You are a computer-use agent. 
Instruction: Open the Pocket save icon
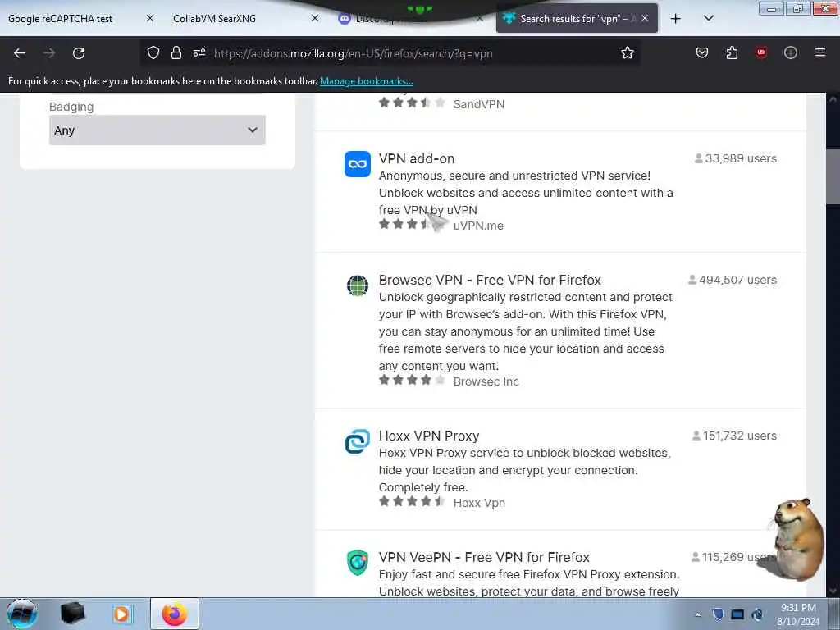coord(702,52)
